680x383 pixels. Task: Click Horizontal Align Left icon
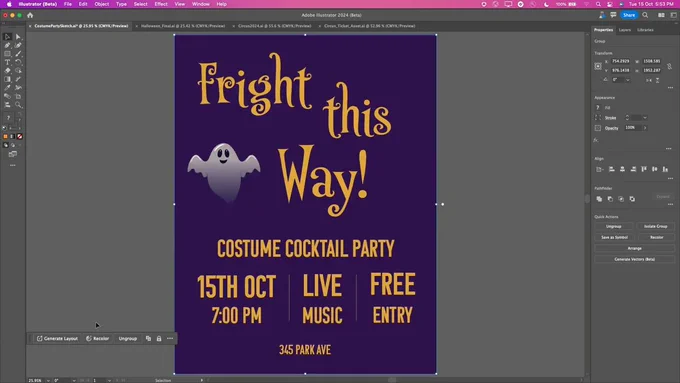click(611, 169)
